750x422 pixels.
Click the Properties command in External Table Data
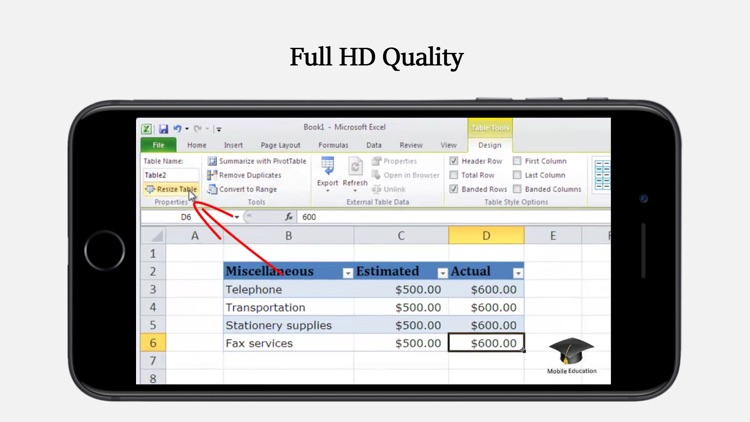(394, 161)
